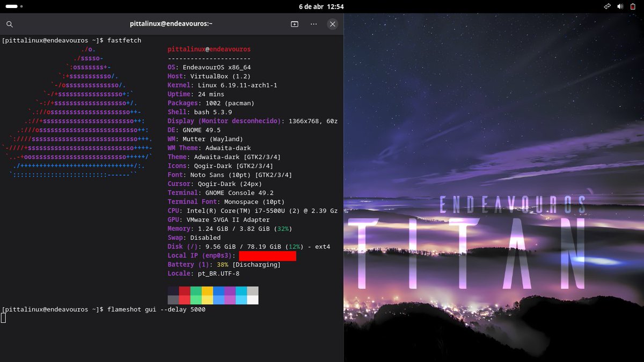Click the Theme line Adwaita-dark [GTK2/3/4]
644x362 pixels.
pyautogui.click(x=224, y=157)
